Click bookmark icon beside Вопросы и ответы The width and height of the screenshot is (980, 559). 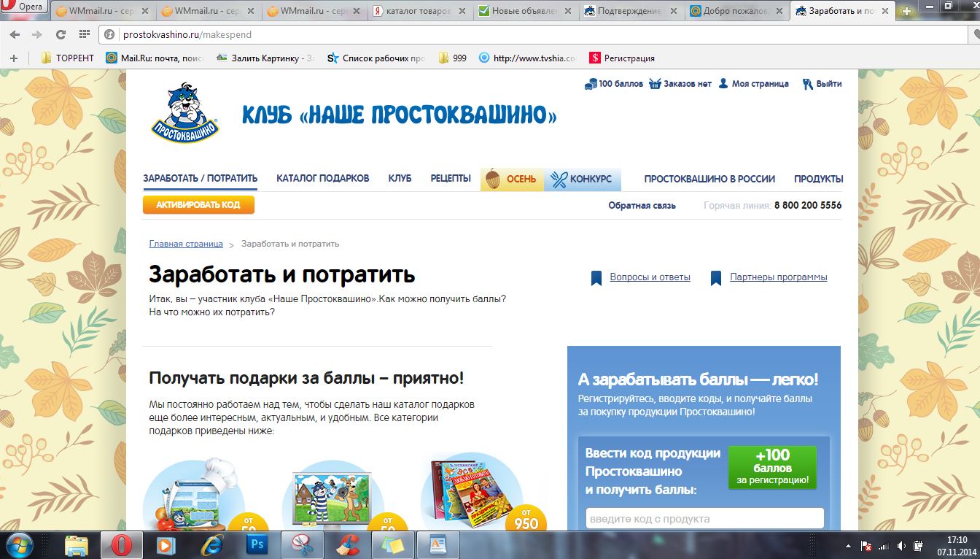click(x=596, y=278)
